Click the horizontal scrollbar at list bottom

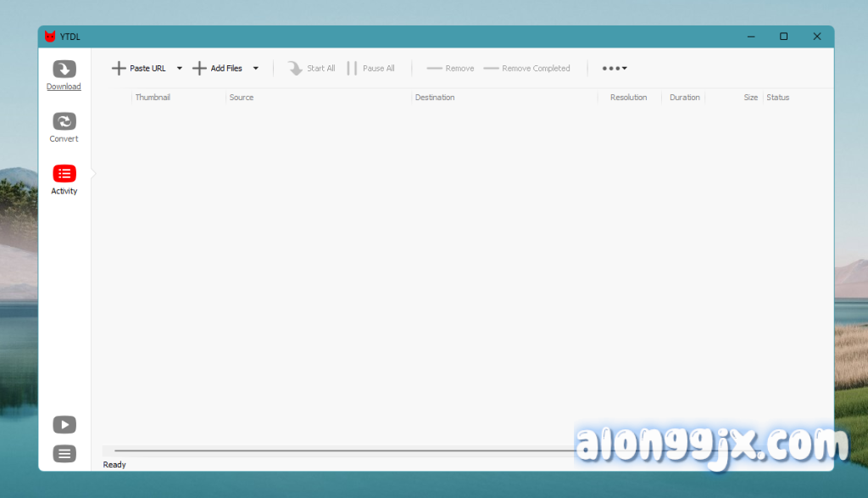pos(339,450)
